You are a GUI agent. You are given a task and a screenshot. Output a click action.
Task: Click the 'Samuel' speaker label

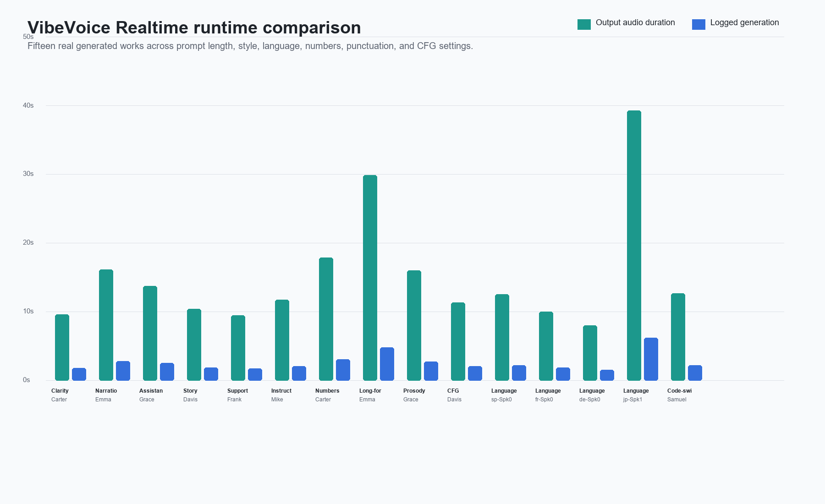pos(676,400)
